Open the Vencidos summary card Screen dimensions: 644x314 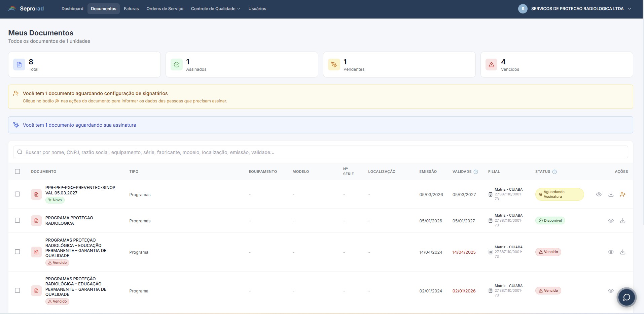557,64
